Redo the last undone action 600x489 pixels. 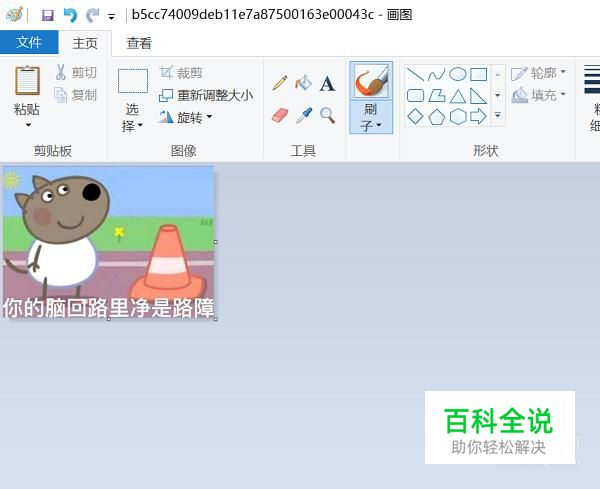tap(92, 15)
